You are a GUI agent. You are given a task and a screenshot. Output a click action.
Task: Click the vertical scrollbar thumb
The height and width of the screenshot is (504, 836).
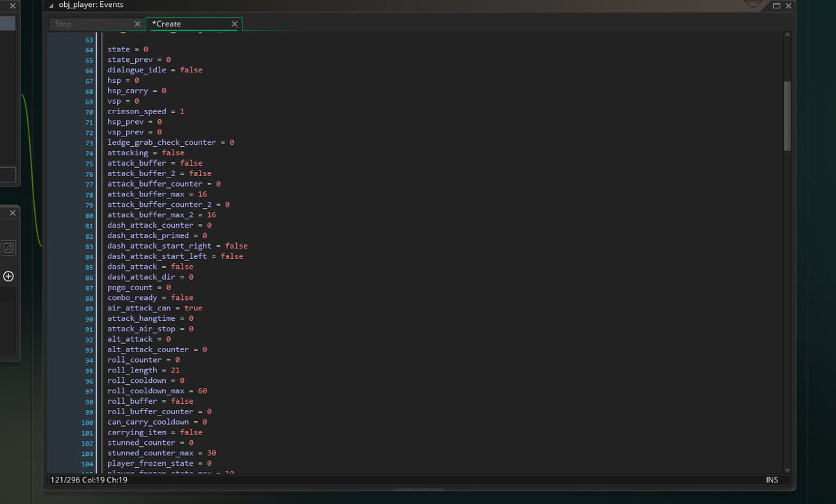point(787,116)
